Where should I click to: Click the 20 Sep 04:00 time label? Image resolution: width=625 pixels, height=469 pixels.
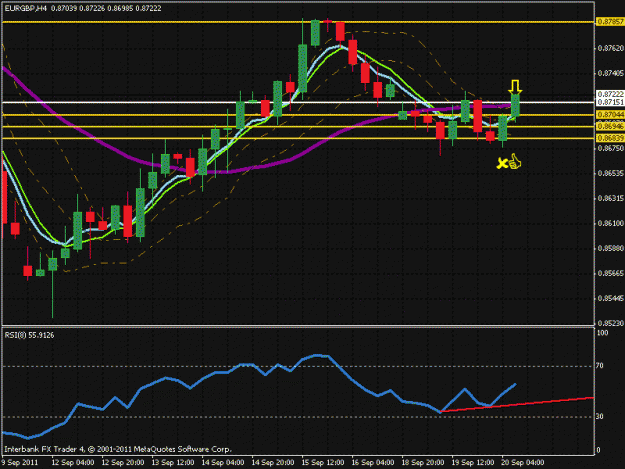523,463
